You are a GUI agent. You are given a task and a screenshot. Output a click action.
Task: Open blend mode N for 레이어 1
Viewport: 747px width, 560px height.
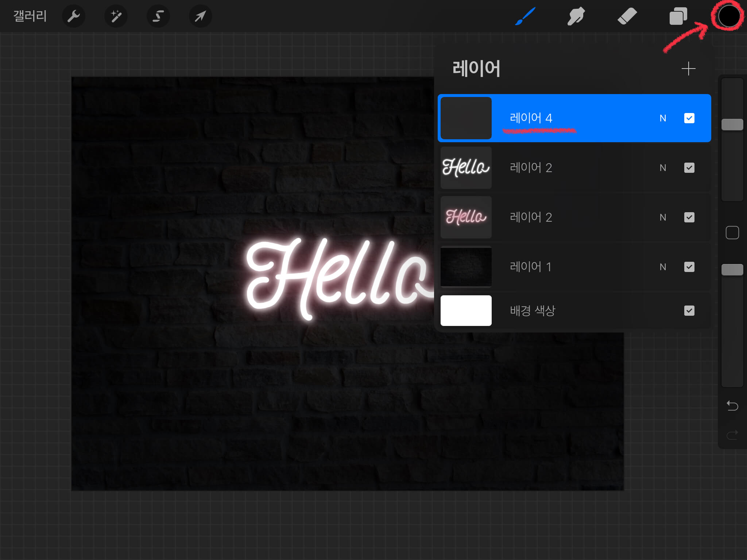[x=663, y=267]
